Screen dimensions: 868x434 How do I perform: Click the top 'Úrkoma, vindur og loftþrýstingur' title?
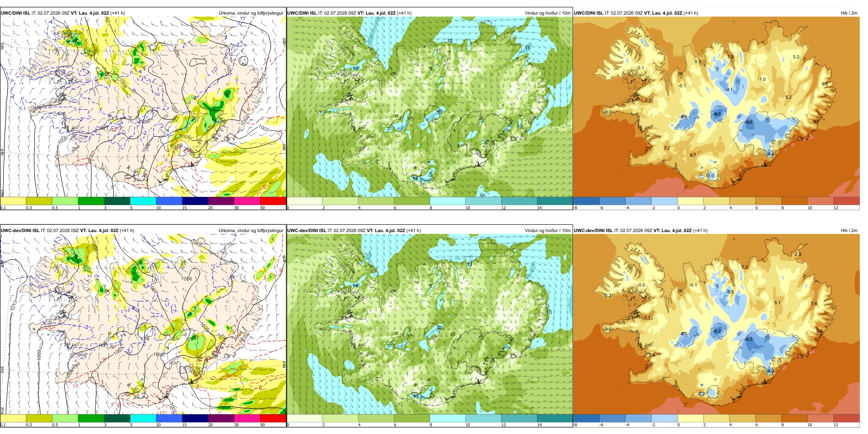(x=251, y=13)
